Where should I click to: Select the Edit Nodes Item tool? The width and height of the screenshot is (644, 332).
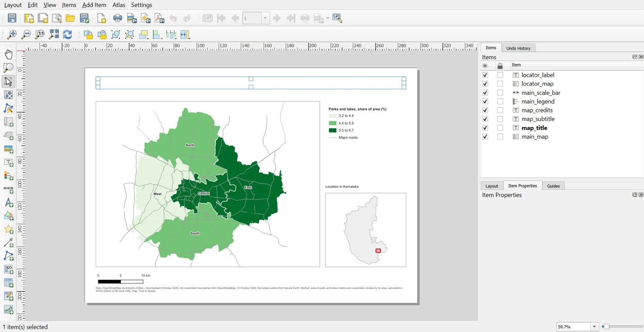(x=9, y=109)
